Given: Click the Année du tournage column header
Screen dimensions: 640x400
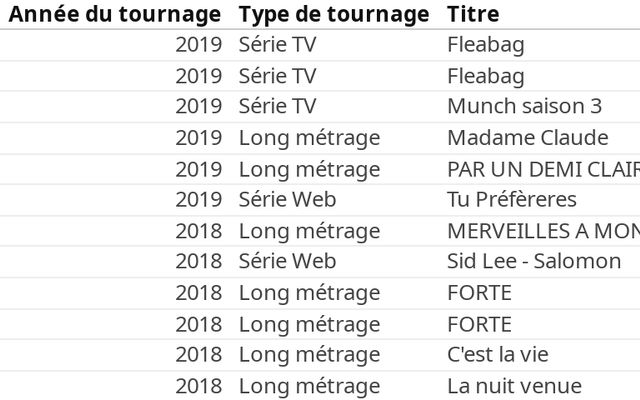Looking at the screenshot, I should (114, 15).
